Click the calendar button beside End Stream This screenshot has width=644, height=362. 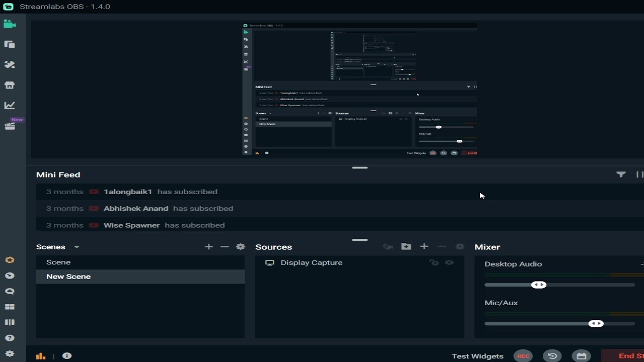[x=581, y=356]
